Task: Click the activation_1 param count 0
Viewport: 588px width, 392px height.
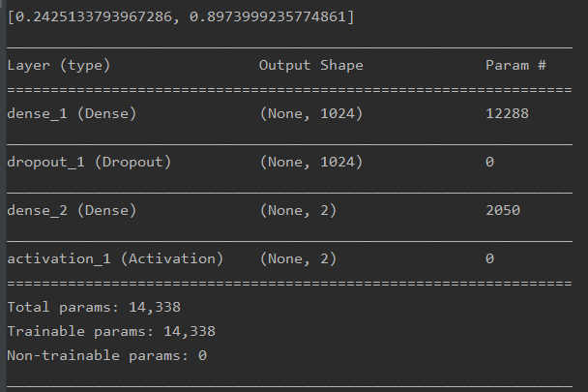Action: coord(489,259)
